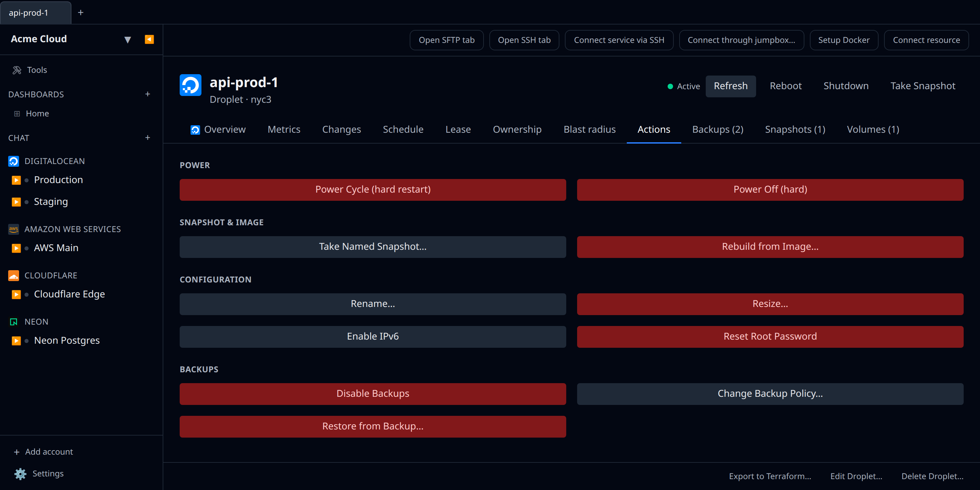Select the api-prod-1 window tab
The image size is (980, 490).
coord(35,13)
